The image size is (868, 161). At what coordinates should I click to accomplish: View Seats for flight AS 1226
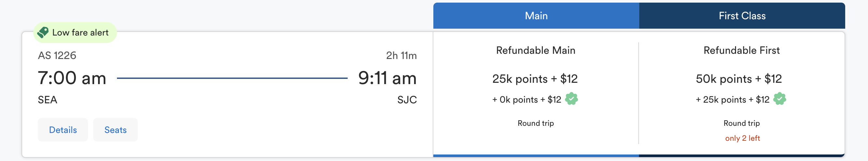115,130
